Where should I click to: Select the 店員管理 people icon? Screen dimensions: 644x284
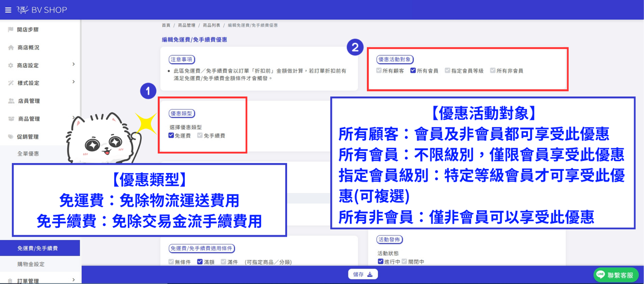(11, 101)
